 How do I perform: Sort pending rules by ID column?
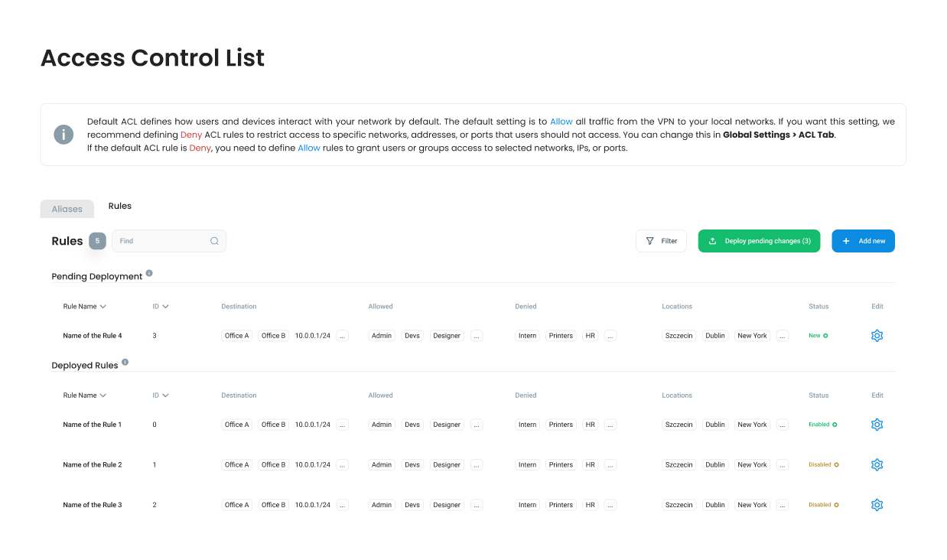click(161, 307)
